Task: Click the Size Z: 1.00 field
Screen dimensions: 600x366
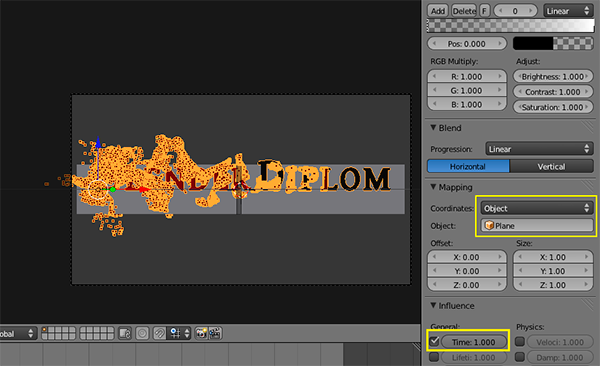Action: (553, 284)
